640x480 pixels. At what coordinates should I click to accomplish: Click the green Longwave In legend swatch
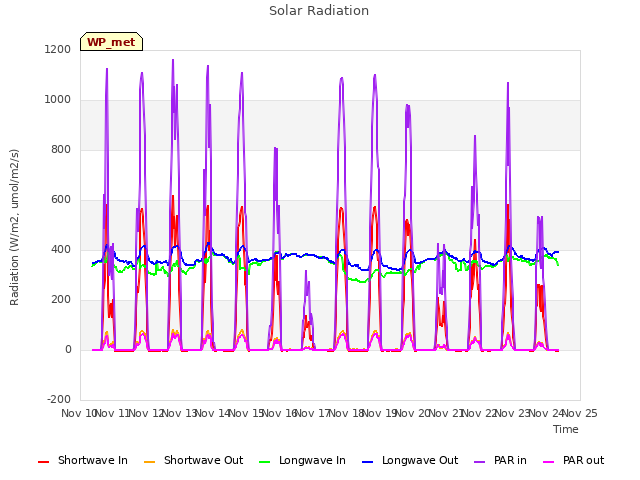click(x=264, y=462)
